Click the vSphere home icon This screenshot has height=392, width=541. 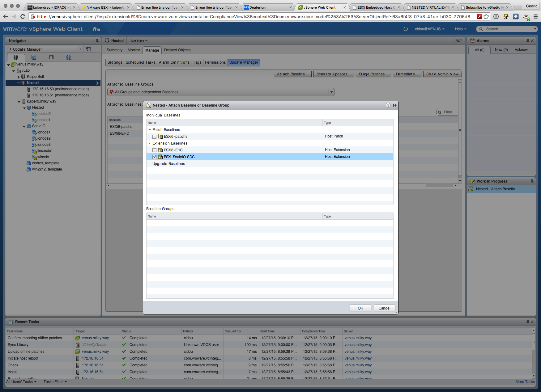(95, 29)
